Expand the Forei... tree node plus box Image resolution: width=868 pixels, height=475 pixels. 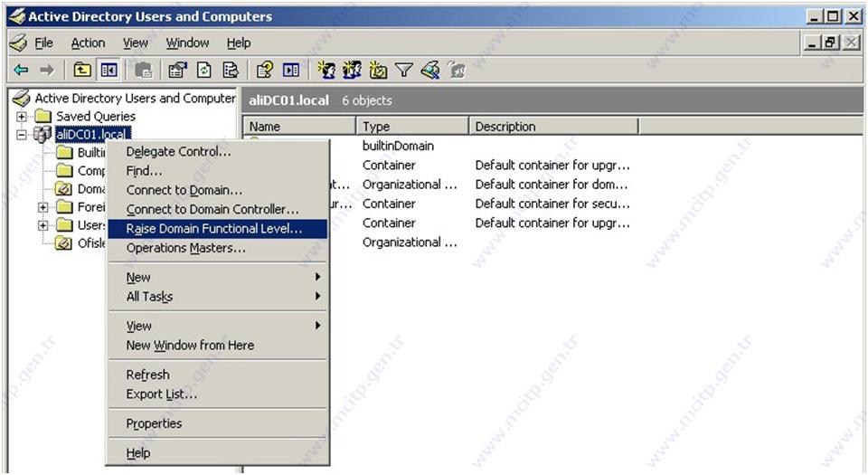[x=42, y=207]
